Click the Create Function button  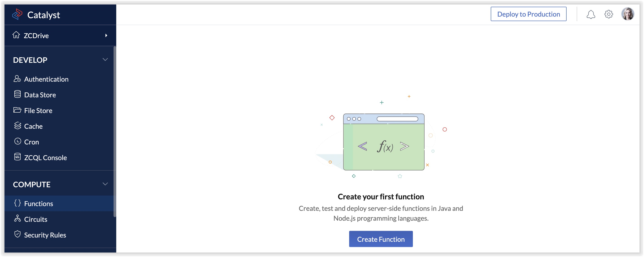(381, 239)
